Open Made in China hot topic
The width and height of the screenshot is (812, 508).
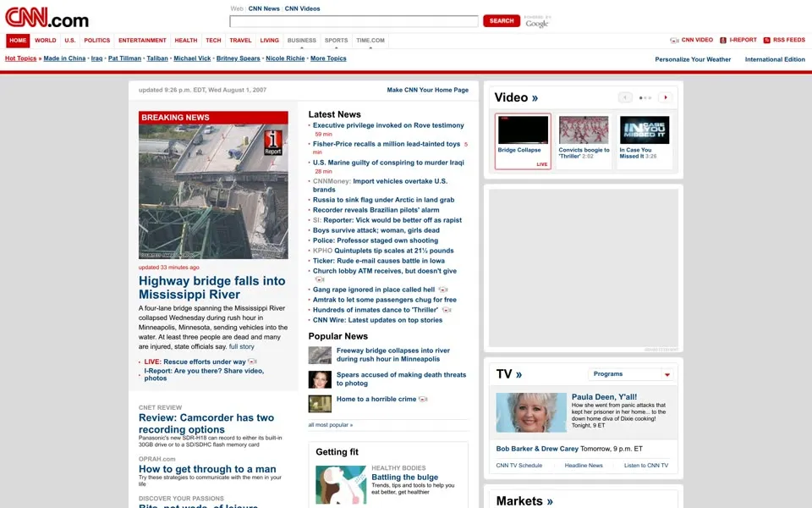pyautogui.click(x=64, y=58)
